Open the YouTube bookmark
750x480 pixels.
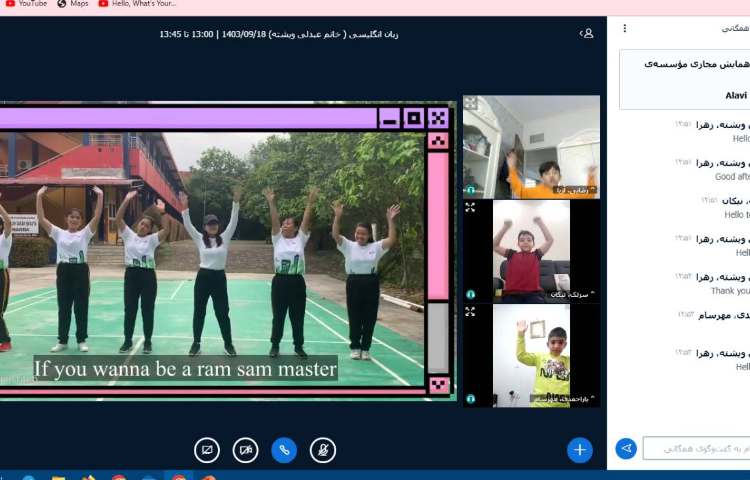point(25,4)
